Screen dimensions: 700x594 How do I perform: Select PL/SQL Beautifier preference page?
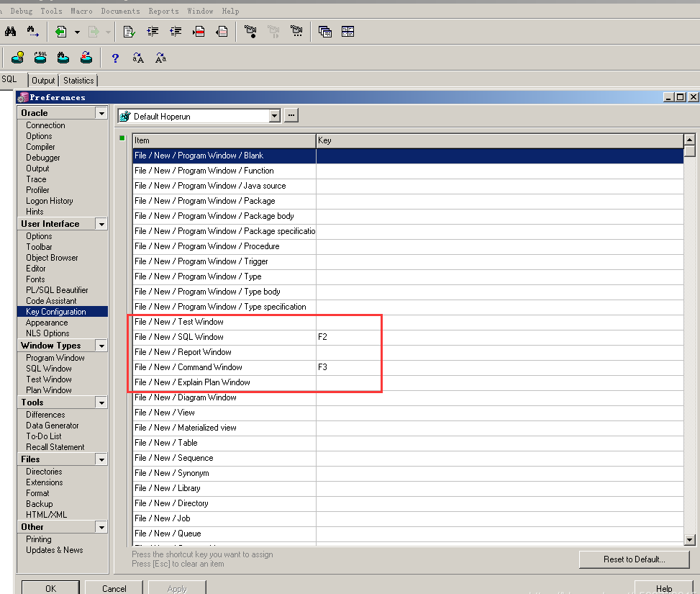57,290
